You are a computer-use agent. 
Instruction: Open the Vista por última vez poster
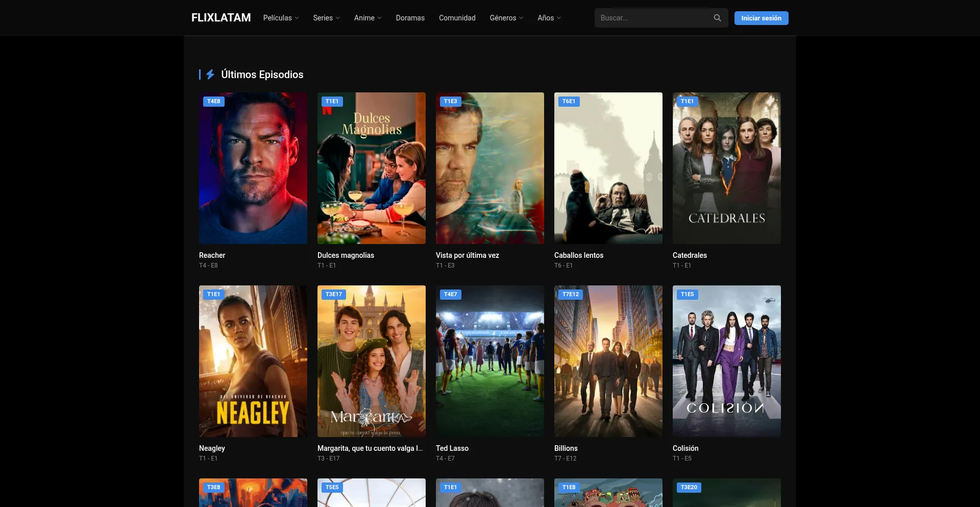(490, 168)
